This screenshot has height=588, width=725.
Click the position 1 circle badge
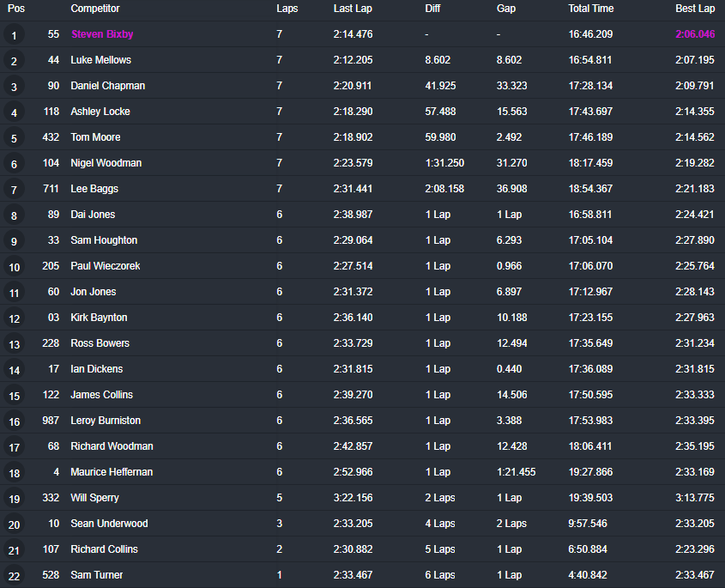point(14,35)
